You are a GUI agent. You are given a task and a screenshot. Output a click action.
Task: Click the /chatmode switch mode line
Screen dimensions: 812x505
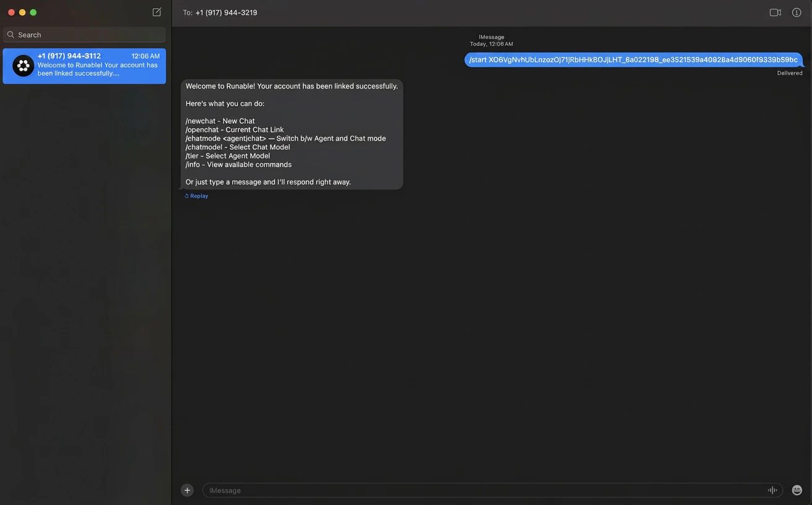(285, 139)
